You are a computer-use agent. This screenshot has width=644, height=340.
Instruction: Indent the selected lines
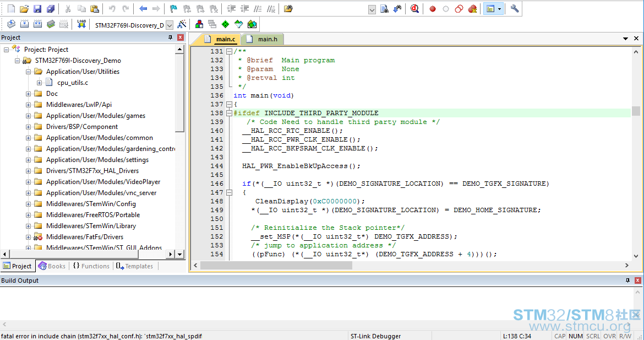[x=232, y=9]
